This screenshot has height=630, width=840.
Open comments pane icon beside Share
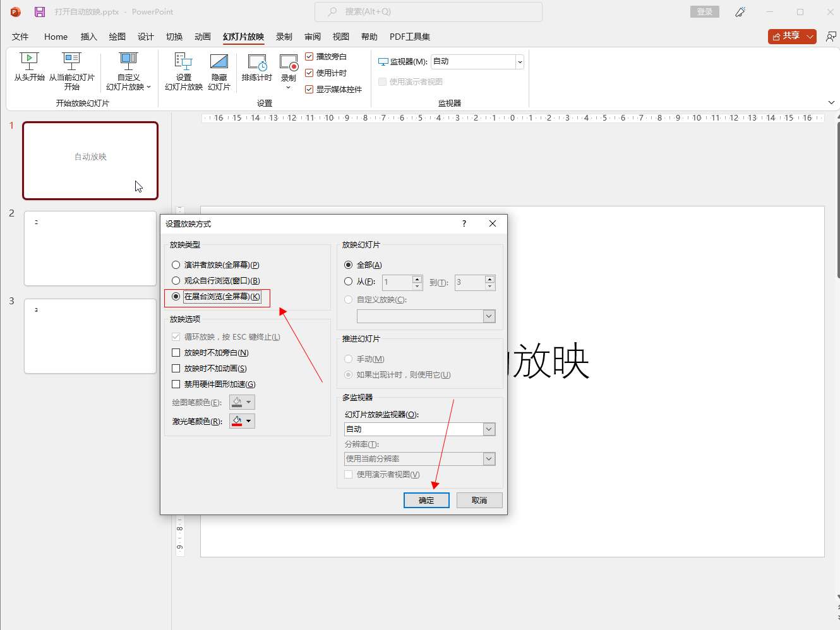831,37
